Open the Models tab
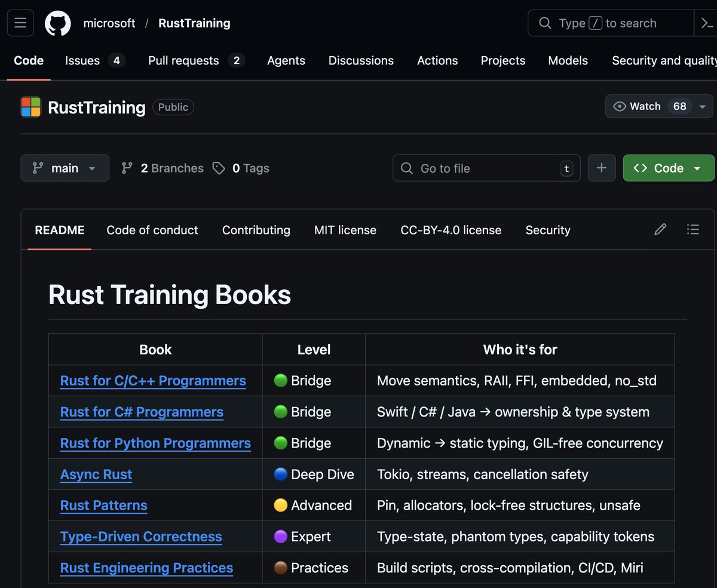This screenshot has height=588, width=717. [568, 60]
